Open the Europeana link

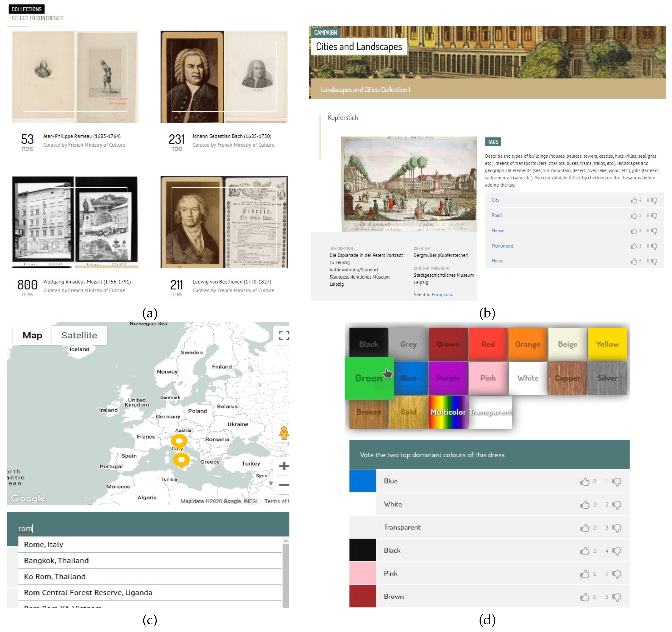coord(442,295)
